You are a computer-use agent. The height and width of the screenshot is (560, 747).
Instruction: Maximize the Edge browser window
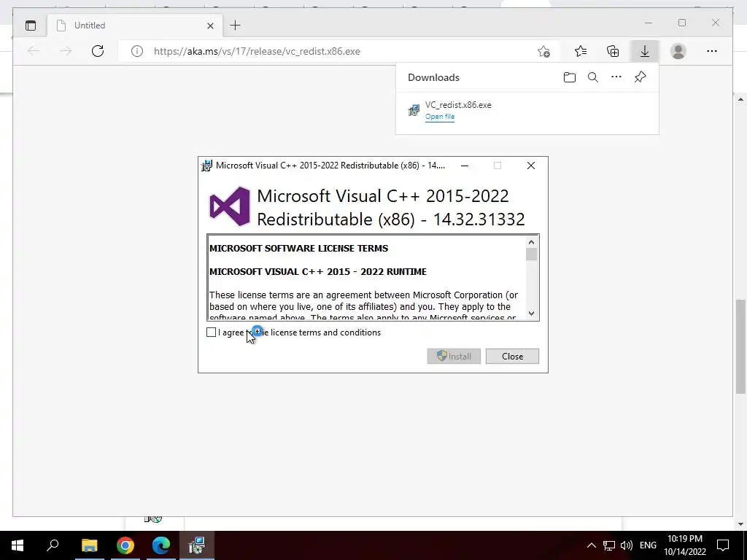click(x=682, y=23)
